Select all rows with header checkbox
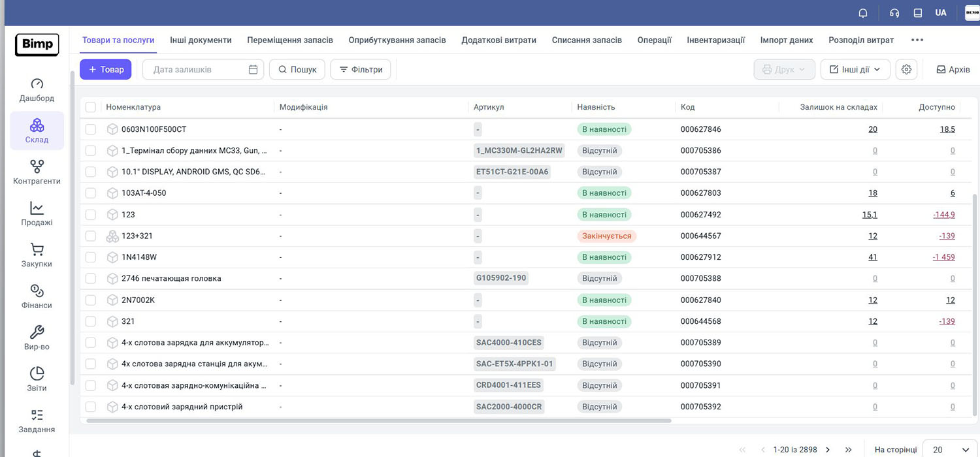This screenshot has height=457, width=980. pos(91,107)
